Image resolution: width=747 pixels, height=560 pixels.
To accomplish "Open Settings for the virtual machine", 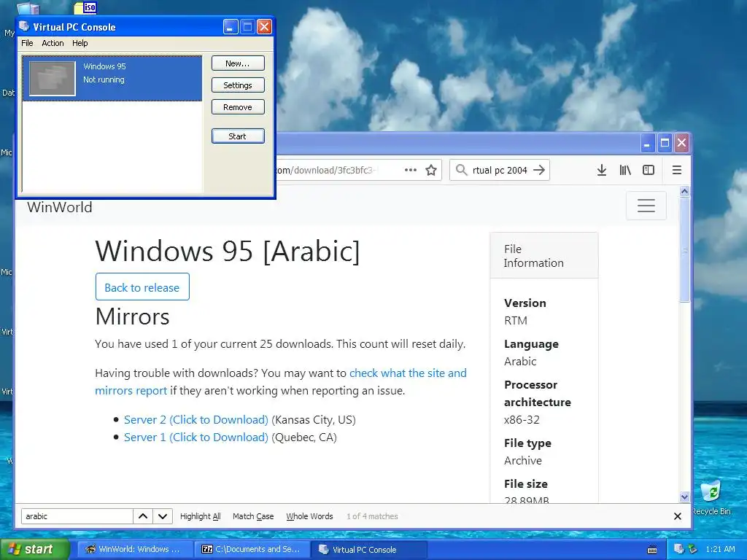I will [238, 85].
